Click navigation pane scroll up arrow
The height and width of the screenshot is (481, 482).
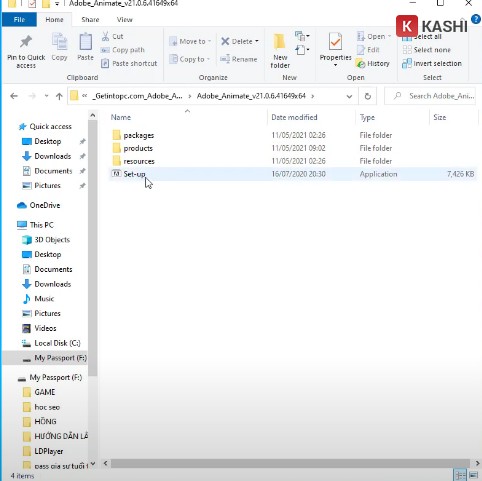tap(93, 116)
